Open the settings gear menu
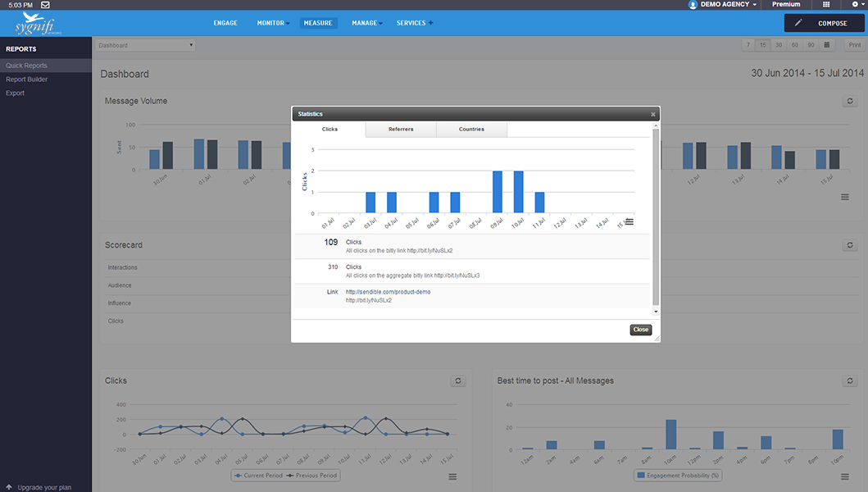Viewport: 868px width, 492px height. click(856, 5)
